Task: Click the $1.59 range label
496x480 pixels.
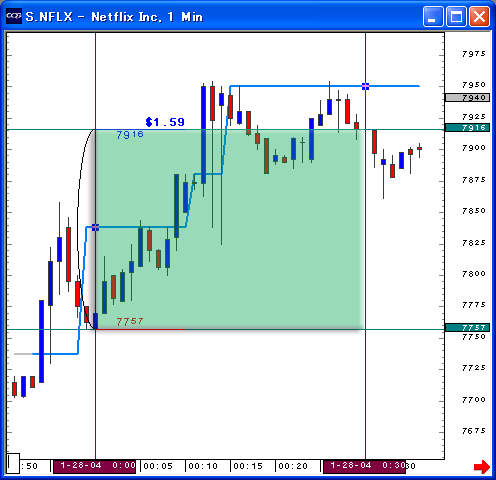Action: [165, 122]
